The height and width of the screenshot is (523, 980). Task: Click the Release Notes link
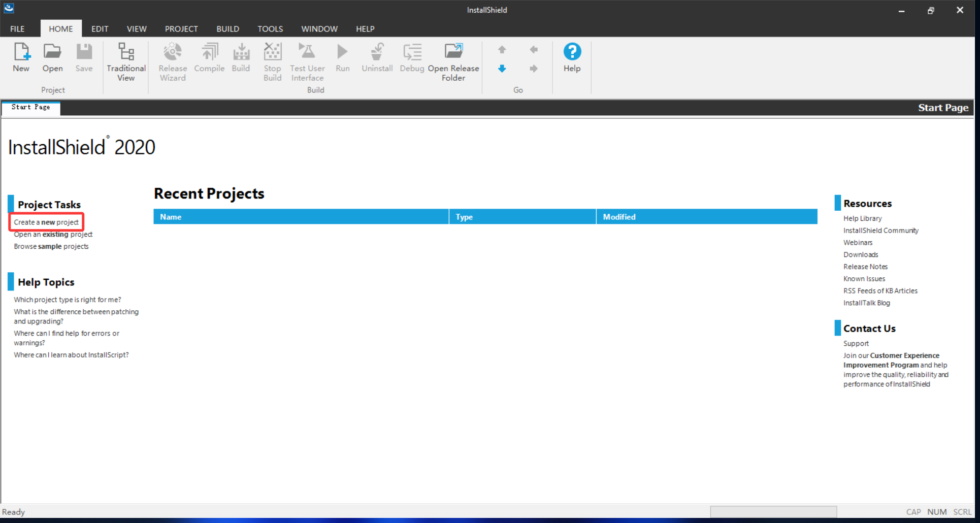click(x=866, y=267)
